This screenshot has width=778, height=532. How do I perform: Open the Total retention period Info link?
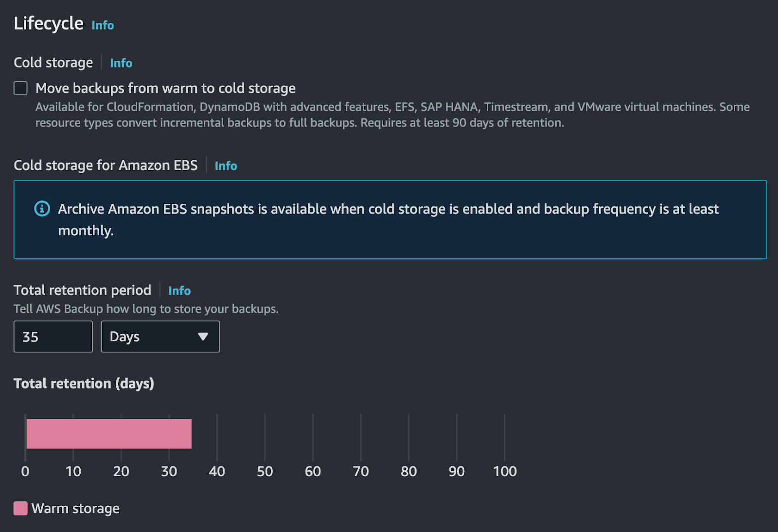pyautogui.click(x=179, y=290)
